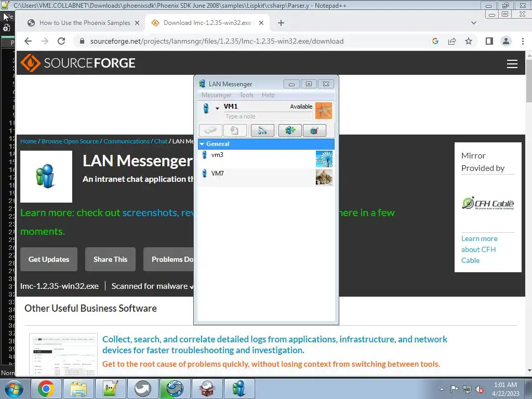Open the Help menu in LAN Messenger
Viewport: 532px width, 399px height.
pyautogui.click(x=268, y=95)
